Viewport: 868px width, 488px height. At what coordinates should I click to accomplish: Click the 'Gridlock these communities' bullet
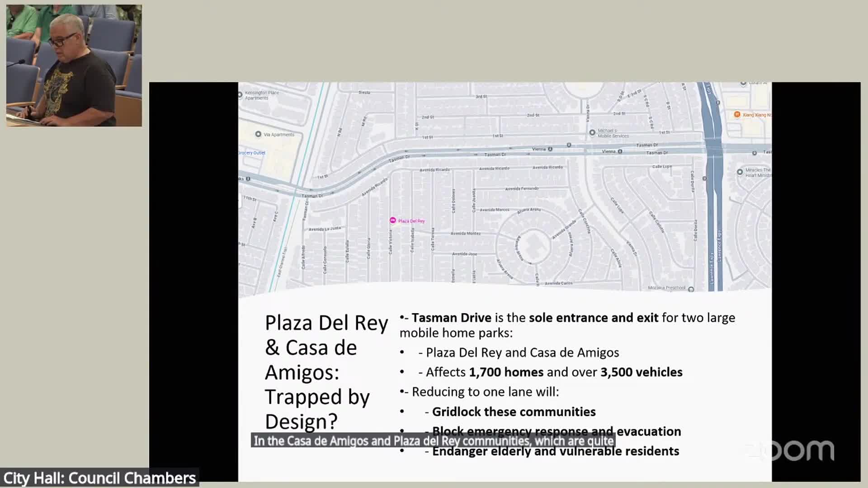coord(514,412)
